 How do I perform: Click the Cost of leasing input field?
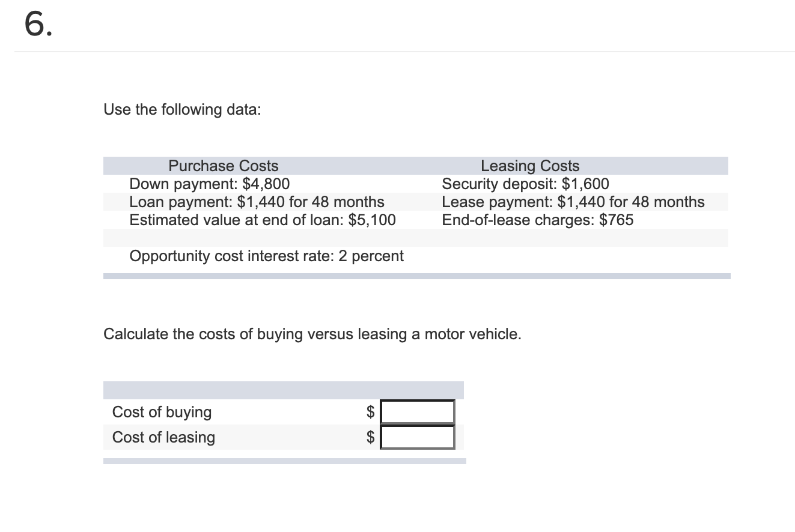[416, 437]
